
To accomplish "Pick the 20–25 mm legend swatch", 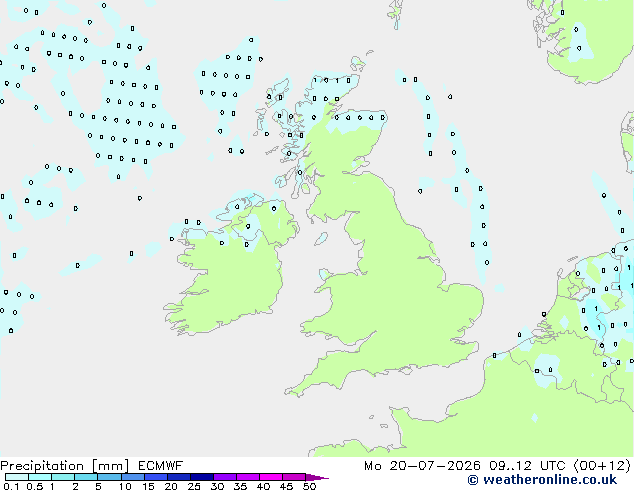I will [x=179, y=477].
